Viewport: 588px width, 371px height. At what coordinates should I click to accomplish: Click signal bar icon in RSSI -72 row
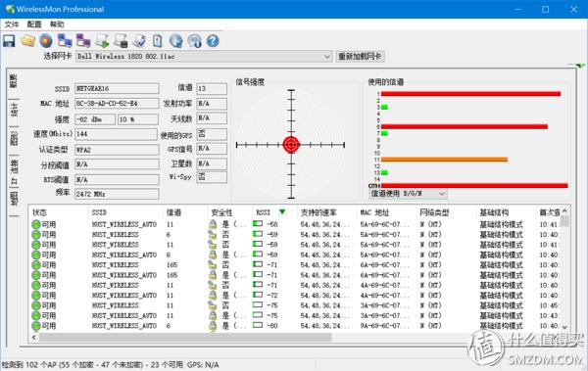tap(258, 295)
